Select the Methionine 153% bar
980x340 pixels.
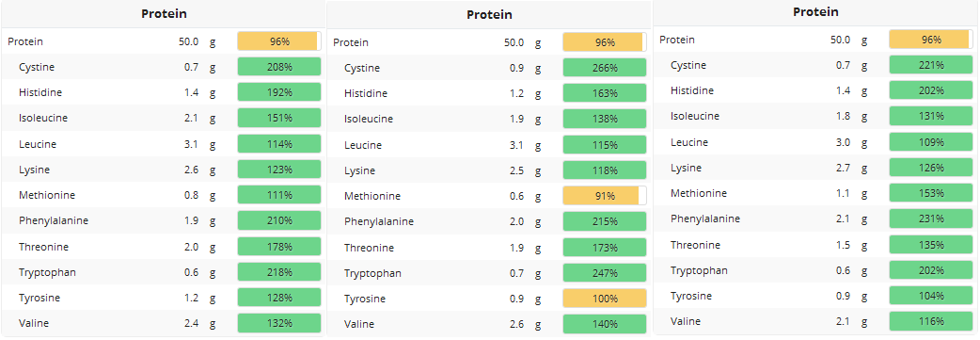[931, 193]
